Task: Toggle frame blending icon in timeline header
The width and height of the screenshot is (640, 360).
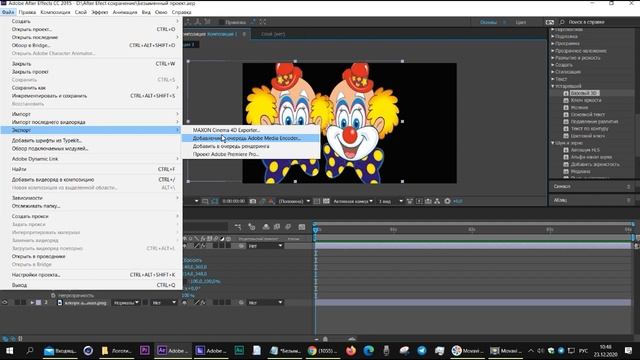Action: click(277, 227)
